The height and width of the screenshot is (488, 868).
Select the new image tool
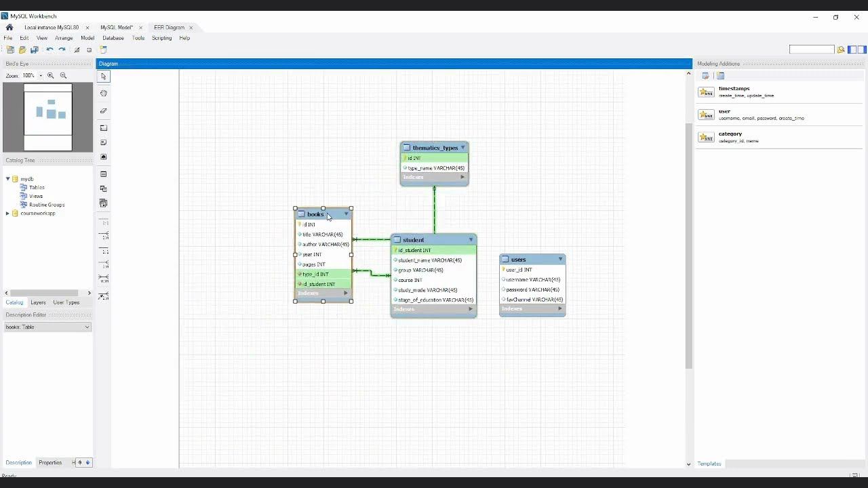[x=104, y=157]
